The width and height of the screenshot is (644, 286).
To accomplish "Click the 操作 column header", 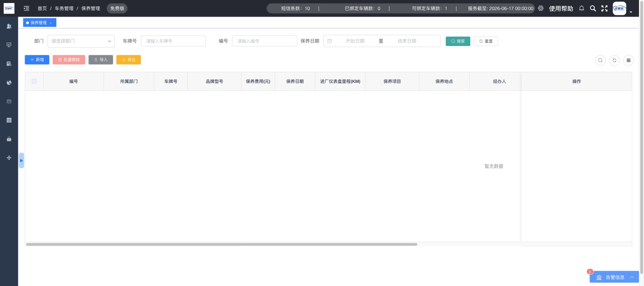I will pos(576,81).
